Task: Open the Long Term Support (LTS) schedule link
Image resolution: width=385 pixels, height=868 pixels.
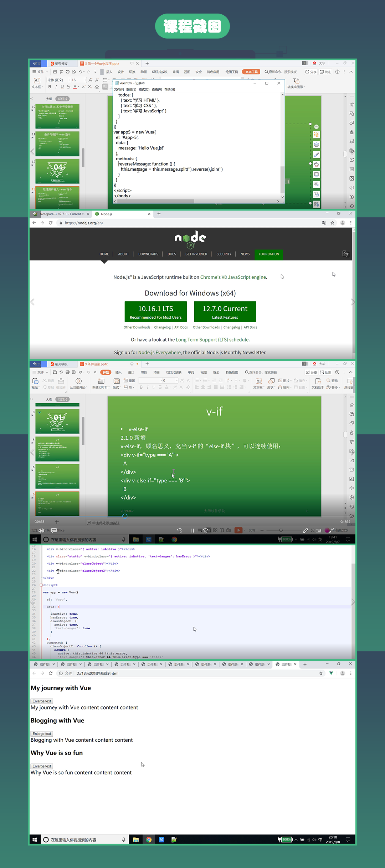Action: [x=212, y=340]
